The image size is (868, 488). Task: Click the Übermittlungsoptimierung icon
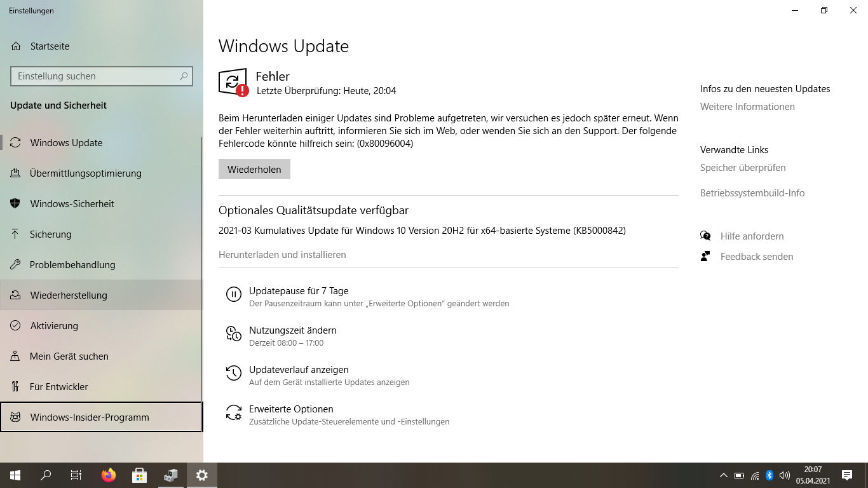[x=16, y=173]
